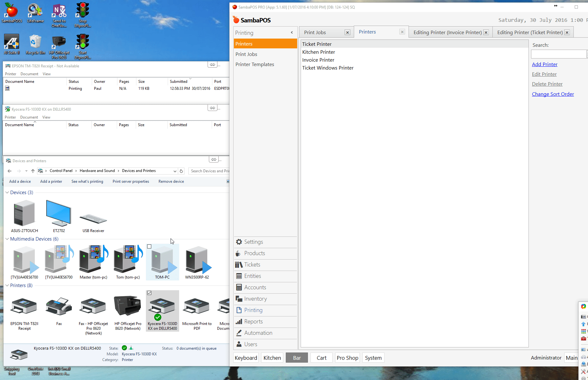Click the Edit Printer link

click(x=544, y=74)
